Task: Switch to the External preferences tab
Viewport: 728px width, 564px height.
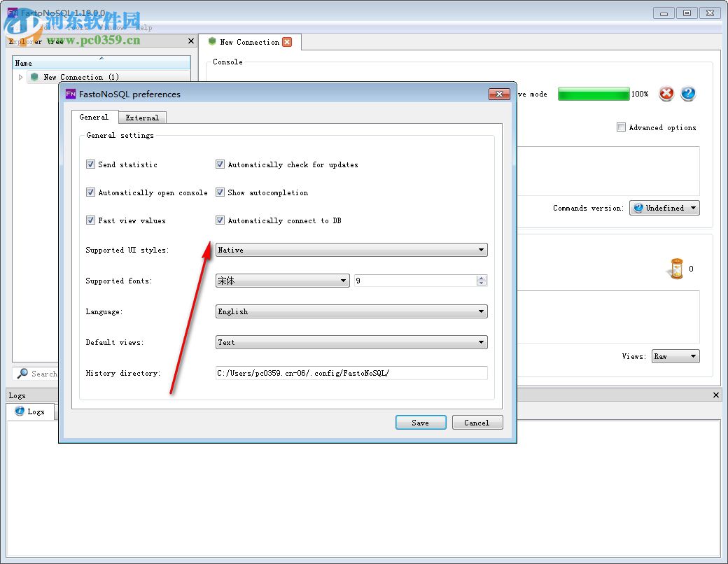Action: tap(142, 118)
